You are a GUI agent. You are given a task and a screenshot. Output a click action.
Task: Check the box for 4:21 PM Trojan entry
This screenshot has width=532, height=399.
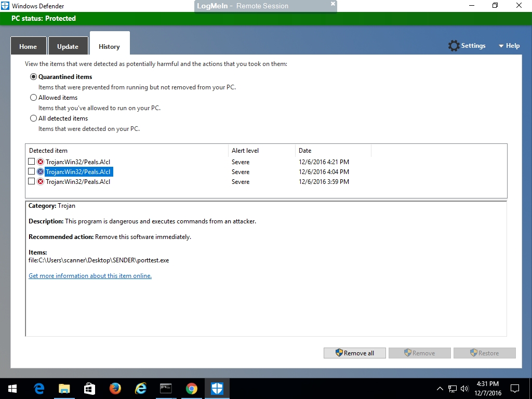pos(31,162)
